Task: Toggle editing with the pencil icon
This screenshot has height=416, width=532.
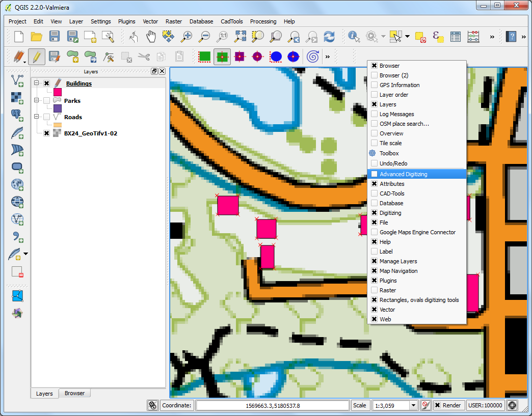Action: pyautogui.click(x=37, y=57)
